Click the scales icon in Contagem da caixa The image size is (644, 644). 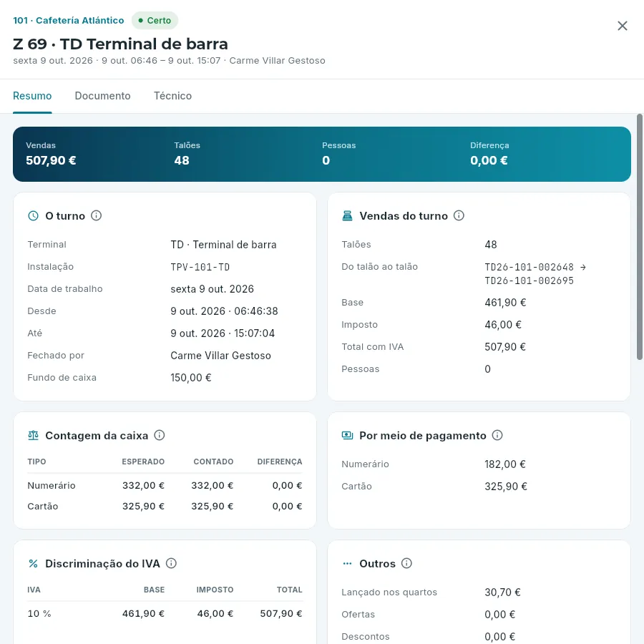[33, 435]
